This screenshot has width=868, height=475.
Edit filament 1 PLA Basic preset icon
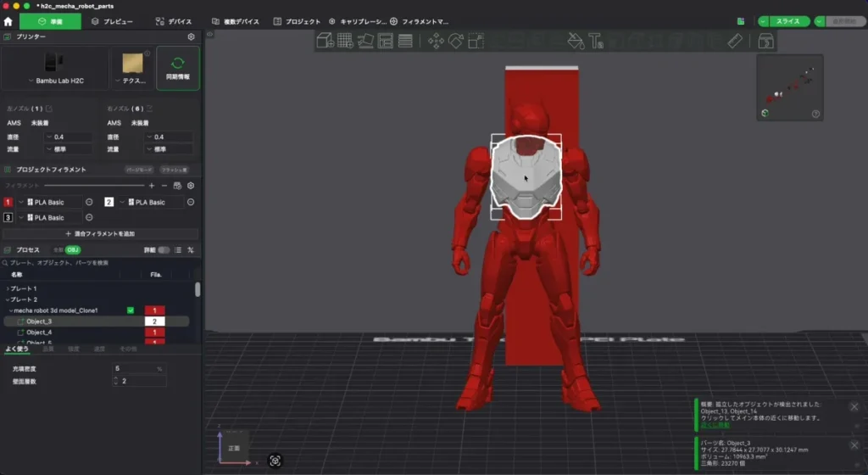point(89,202)
